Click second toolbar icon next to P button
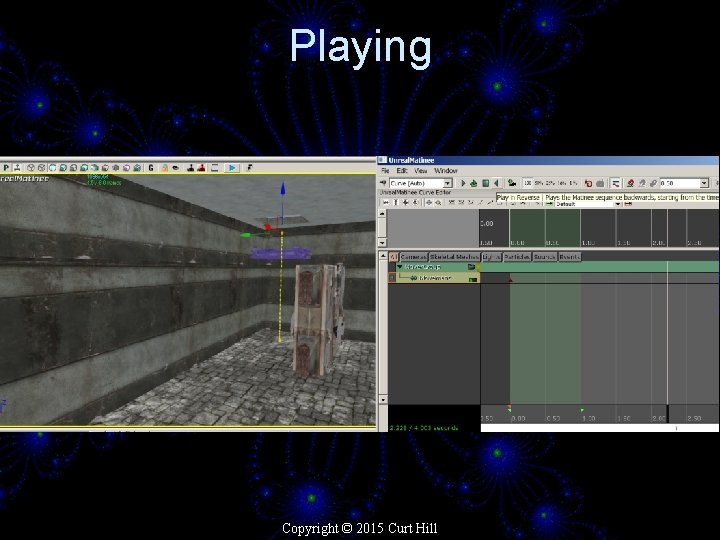Image resolution: width=720 pixels, height=540 pixels. (17, 168)
